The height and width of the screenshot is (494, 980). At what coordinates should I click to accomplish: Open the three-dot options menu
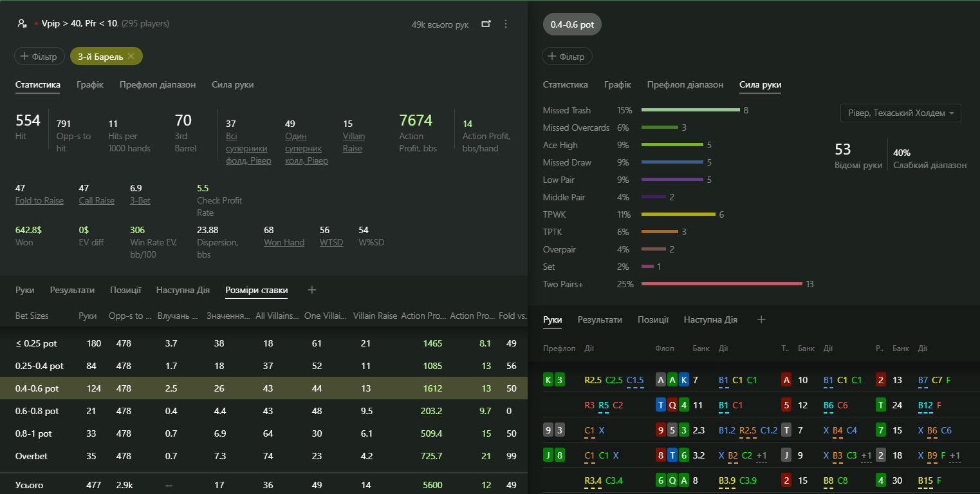click(506, 24)
